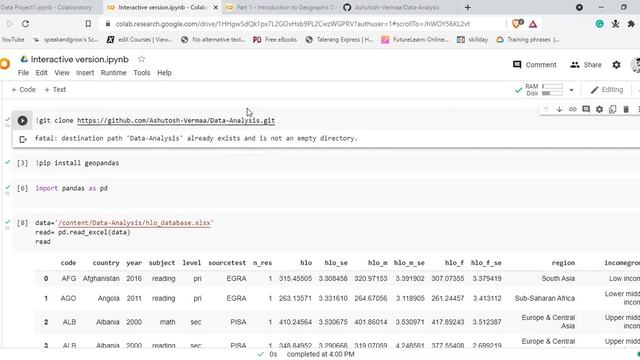Click the Afghanistan table cell
This screenshot has width=640, height=360.
(101, 278)
